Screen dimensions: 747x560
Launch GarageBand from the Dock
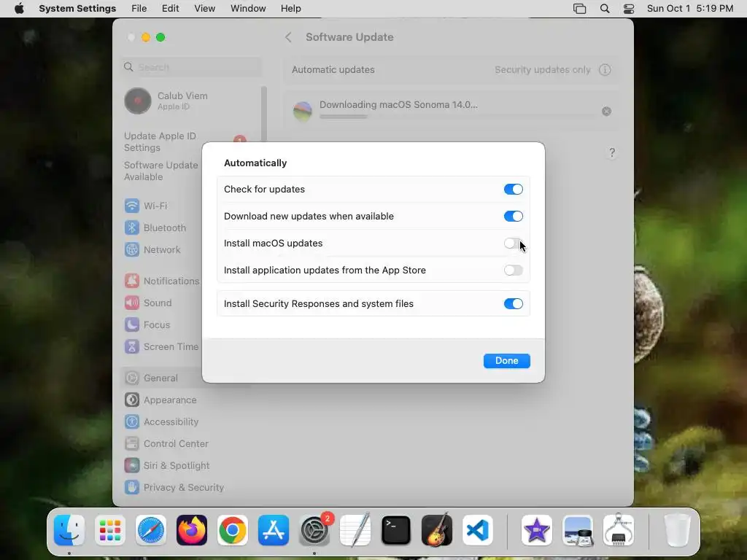point(437,530)
